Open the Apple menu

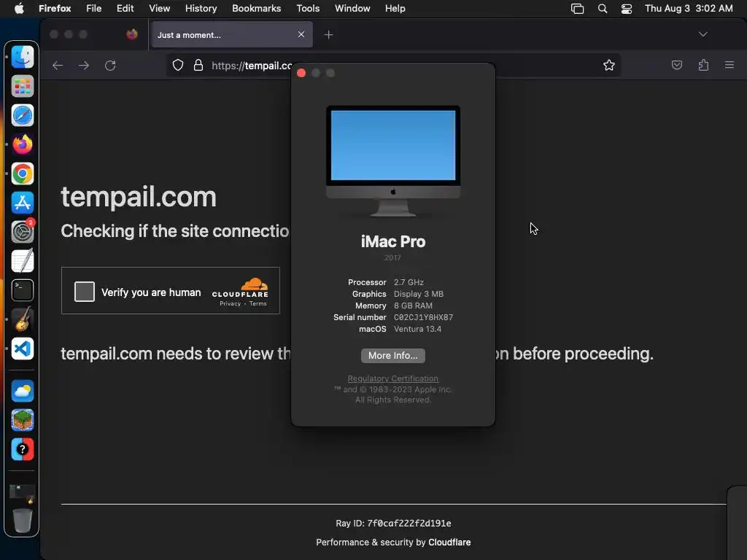[19, 9]
